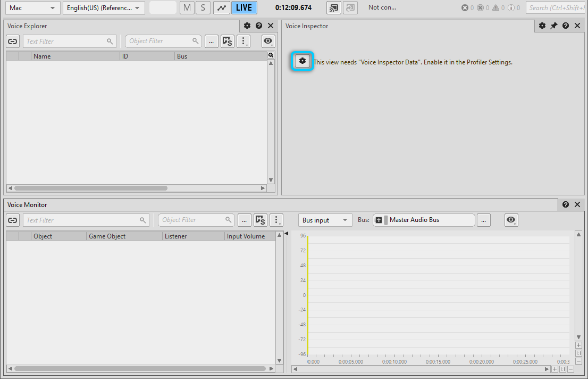Open the Mac platform dropdown
This screenshot has width=588, height=379.
point(32,8)
